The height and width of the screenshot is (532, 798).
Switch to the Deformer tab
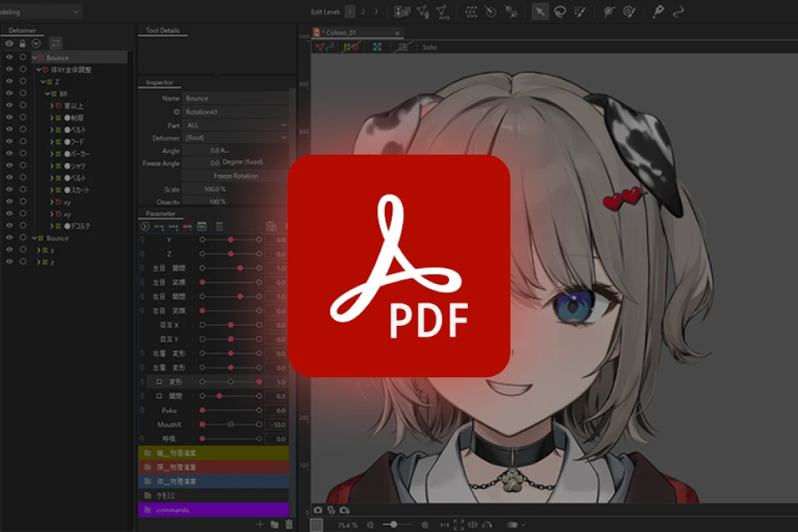tap(22, 31)
